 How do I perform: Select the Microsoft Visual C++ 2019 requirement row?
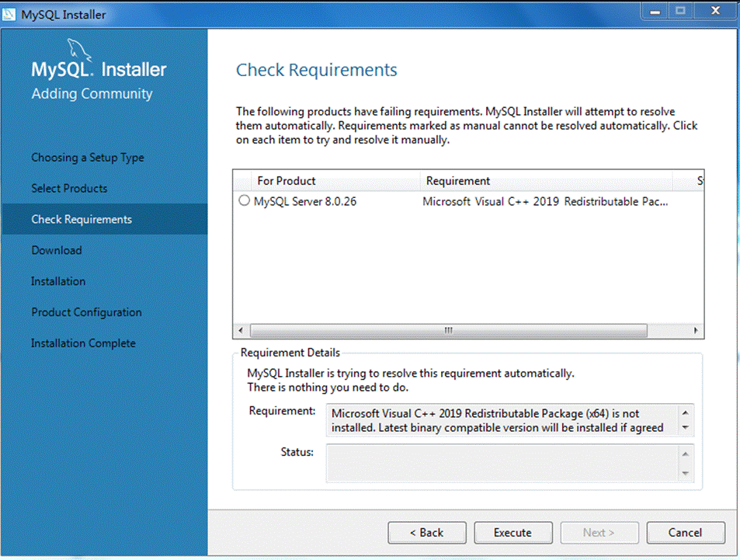click(x=468, y=202)
